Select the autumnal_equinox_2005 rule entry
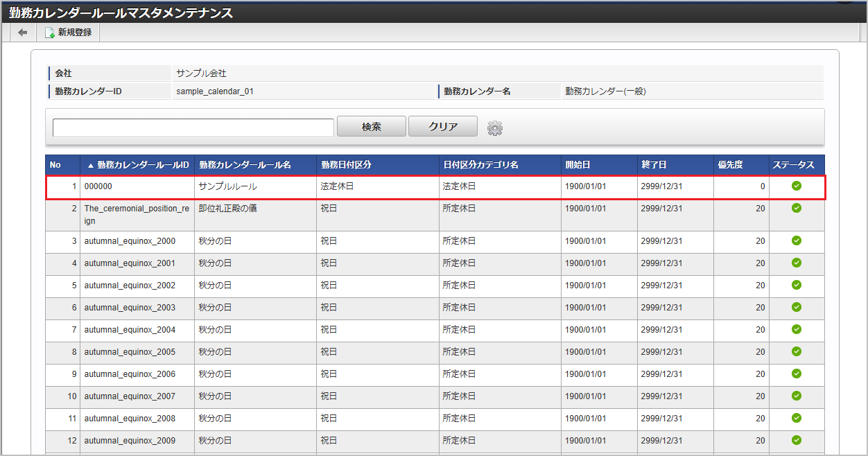The image size is (868, 456). pos(130,352)
